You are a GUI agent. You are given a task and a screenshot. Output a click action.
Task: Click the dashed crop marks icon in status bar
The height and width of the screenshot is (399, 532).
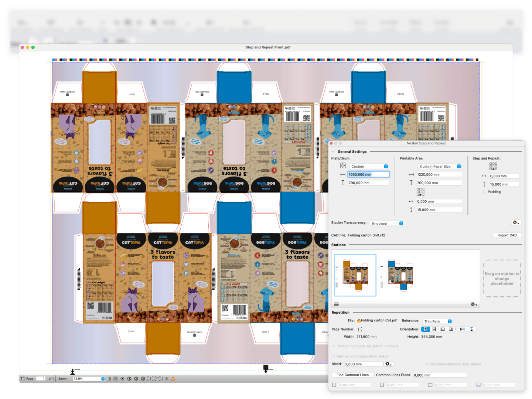tap(151, 379)
